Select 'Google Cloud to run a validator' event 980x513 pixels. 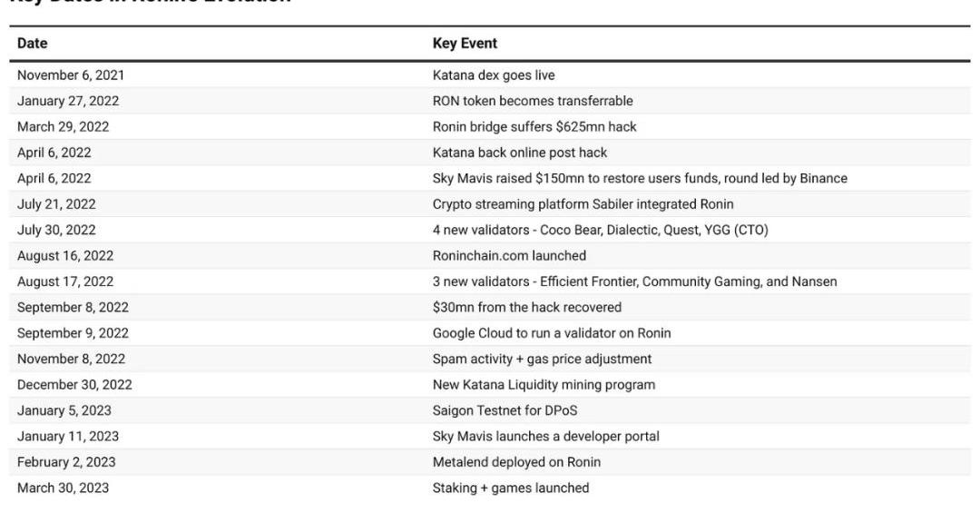[x=552, y=333]
